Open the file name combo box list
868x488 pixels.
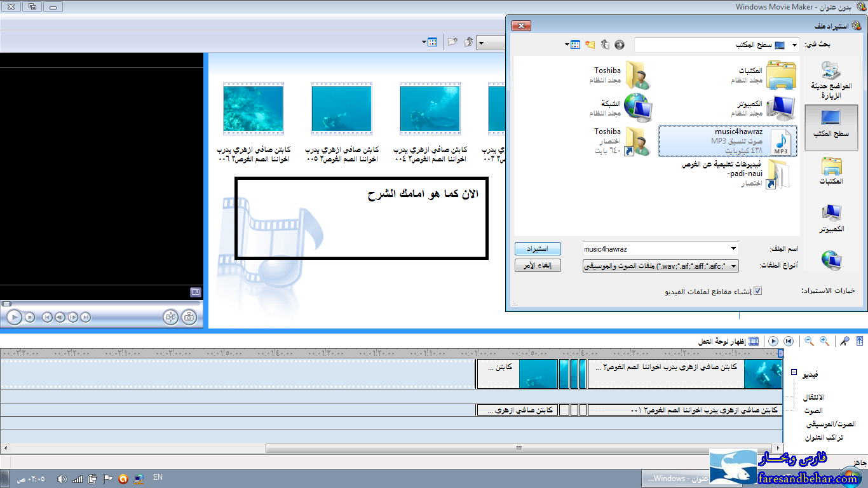[x=734, y=248]
